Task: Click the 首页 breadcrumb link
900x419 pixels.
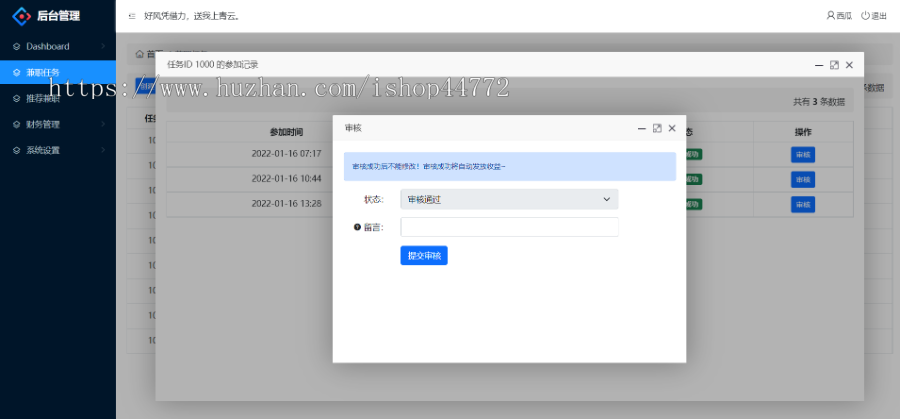Action: [151, 55]
